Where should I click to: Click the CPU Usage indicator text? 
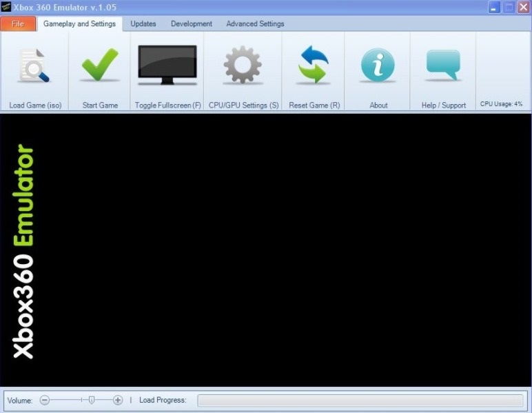tap(501, 104)
